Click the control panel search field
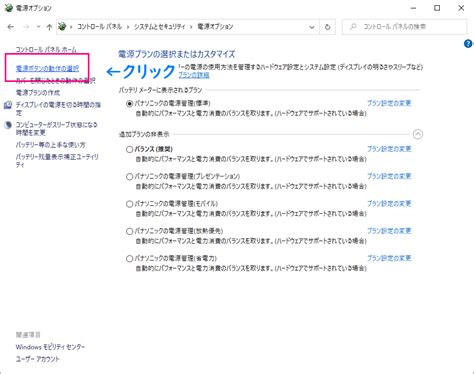 click(404, 27)
